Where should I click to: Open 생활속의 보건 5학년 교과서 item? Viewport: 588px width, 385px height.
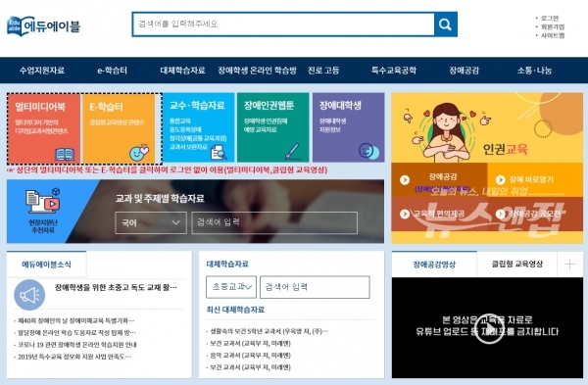pyautogui.click(x=269, y=331)
